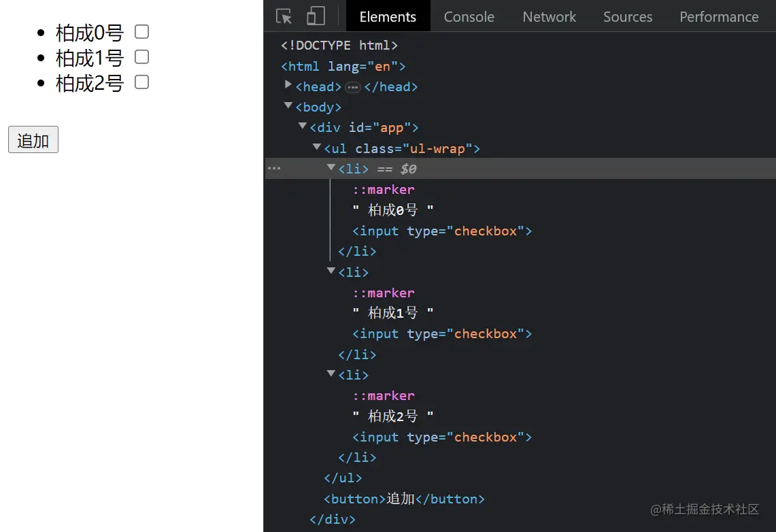Check the box next to 柏成2号
This screenshot has width=776, height=532.
click(142, 82)
